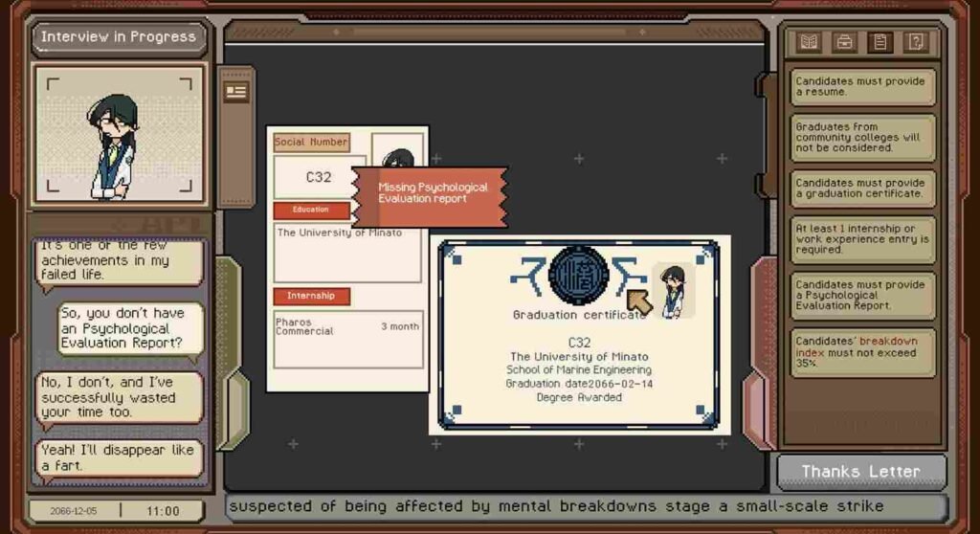
Task: Click Degree Awarded on the certificate
Action: click(579, 397)
